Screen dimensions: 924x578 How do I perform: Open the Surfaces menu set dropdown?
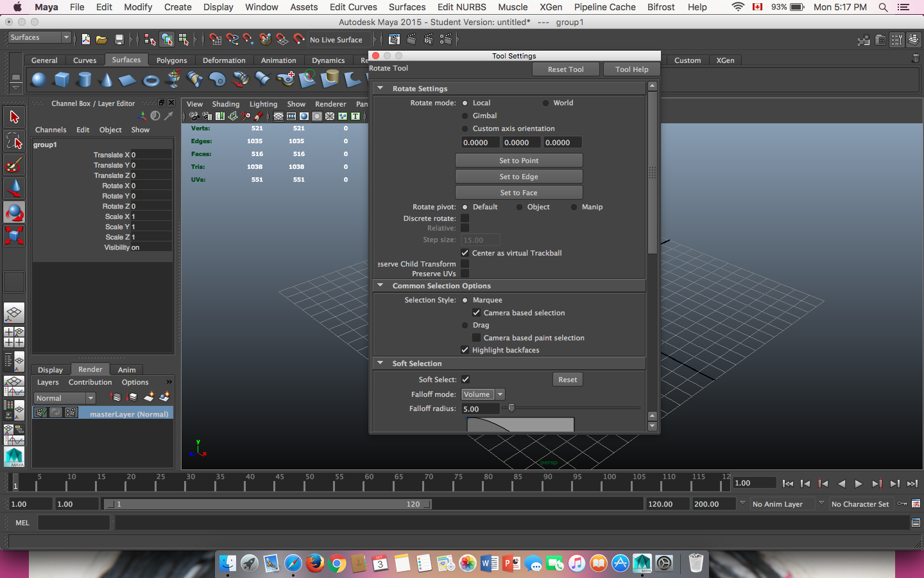(x=38, y=38)
